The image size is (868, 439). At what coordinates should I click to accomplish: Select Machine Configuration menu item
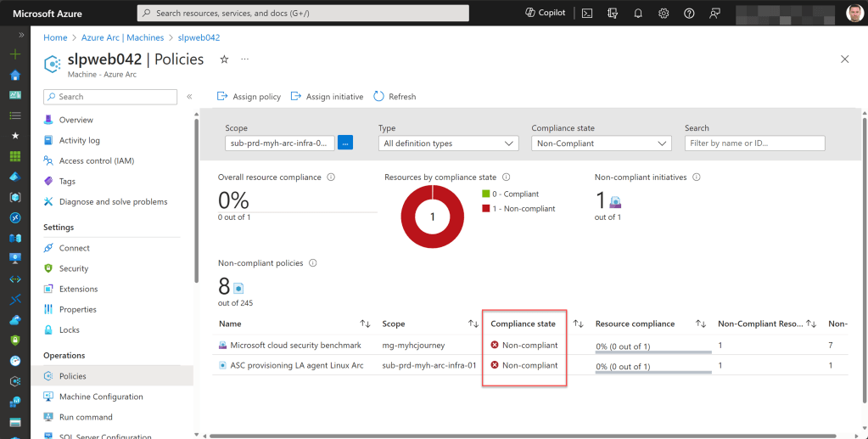click(x=101, y=397)
